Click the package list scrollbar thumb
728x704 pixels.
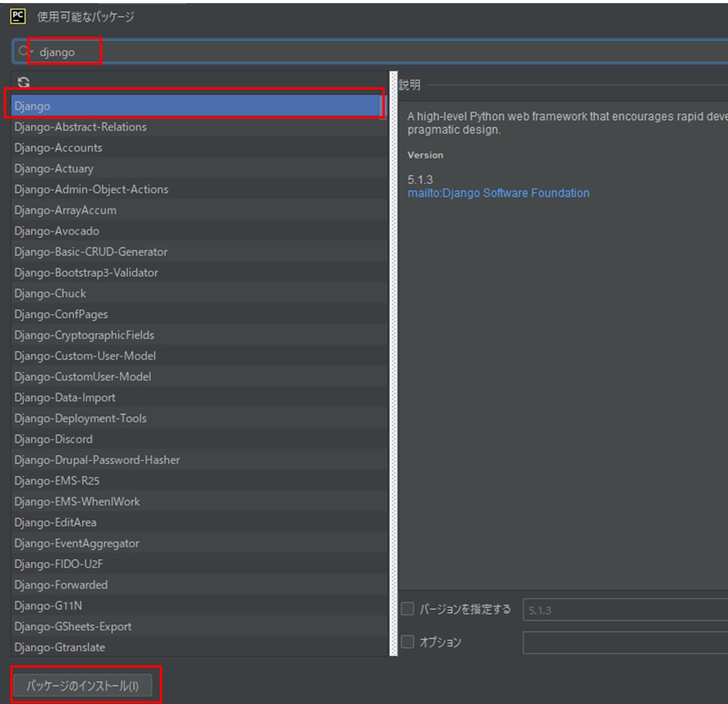click(383, 108)
